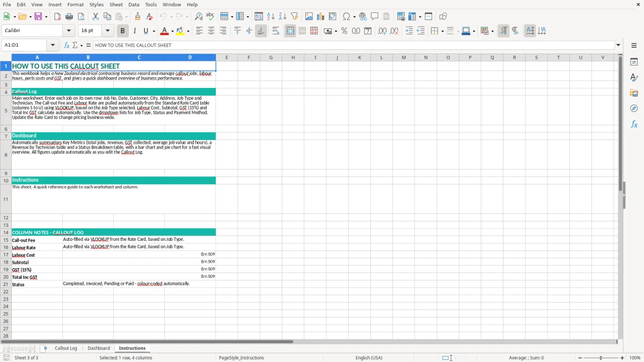The image size is (644, 362).
Task: Open sidebar Navigator panel
Action: tap(634, 108)
